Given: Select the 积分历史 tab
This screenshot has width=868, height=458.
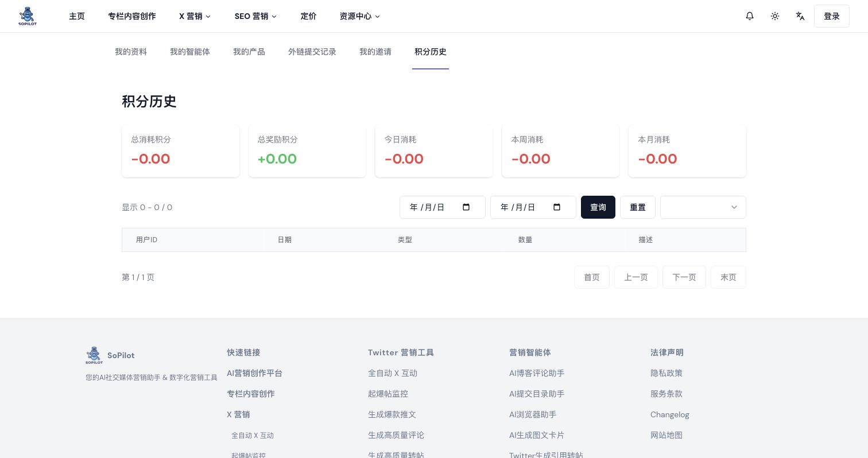Looking at the screenshot, I should point(431,52).
